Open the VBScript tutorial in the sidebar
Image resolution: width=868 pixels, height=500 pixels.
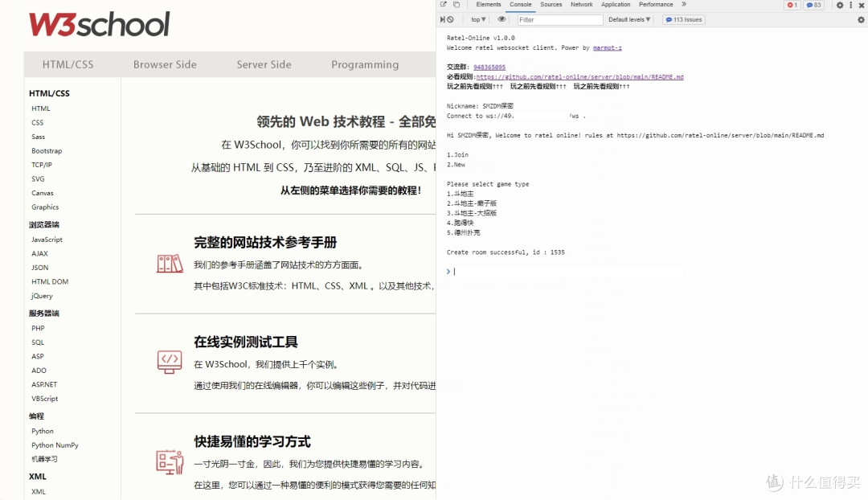coord(44,399)
